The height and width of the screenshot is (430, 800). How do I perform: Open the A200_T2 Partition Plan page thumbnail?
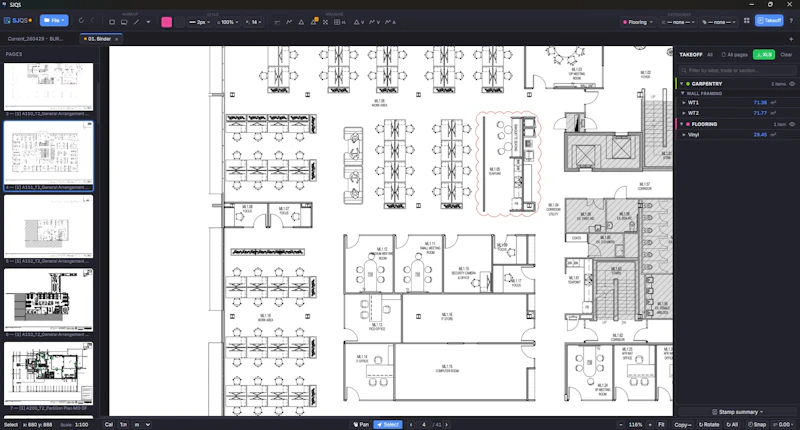pyautogui.click(x=48, y=374)
